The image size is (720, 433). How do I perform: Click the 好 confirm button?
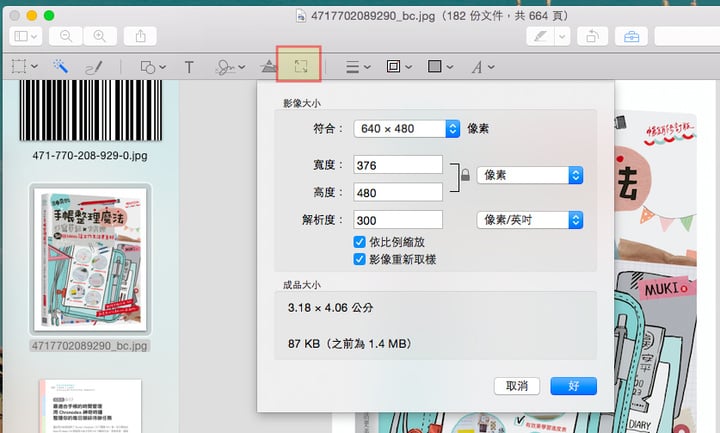pos(573,385)
